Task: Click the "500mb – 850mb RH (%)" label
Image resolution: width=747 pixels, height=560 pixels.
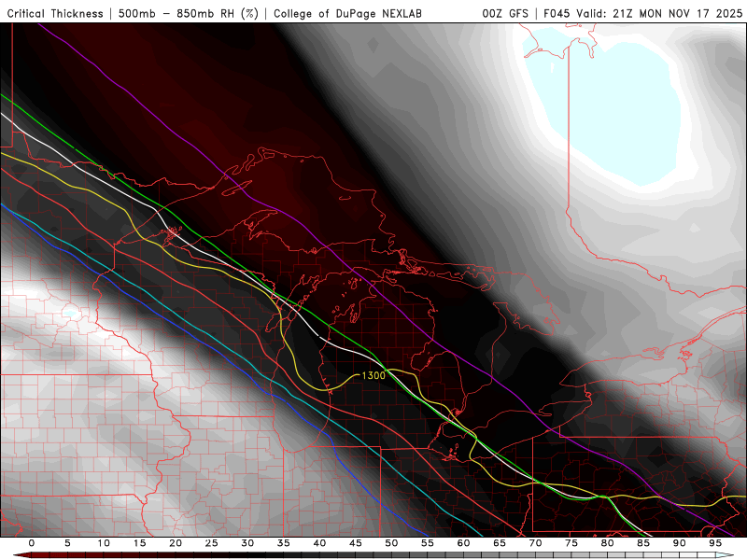Action: click(189, 14)
